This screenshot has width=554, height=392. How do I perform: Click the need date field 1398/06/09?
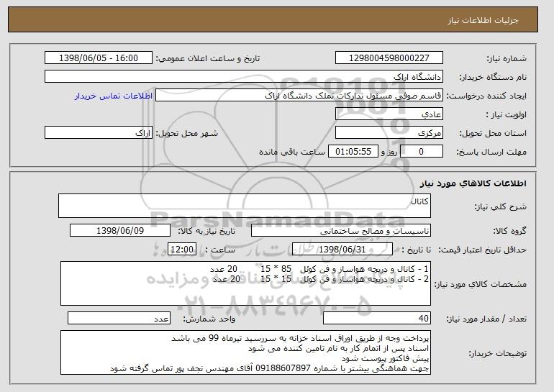120,231
